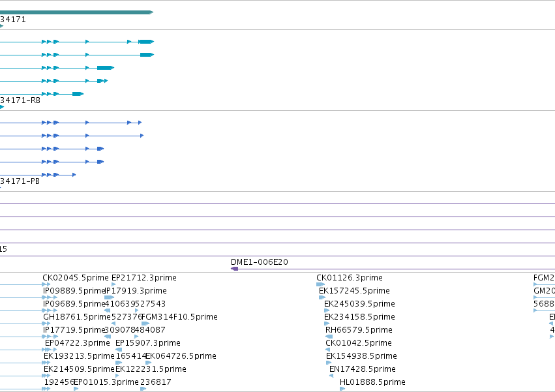Click the IP17719.5prime label

[74, 330]
